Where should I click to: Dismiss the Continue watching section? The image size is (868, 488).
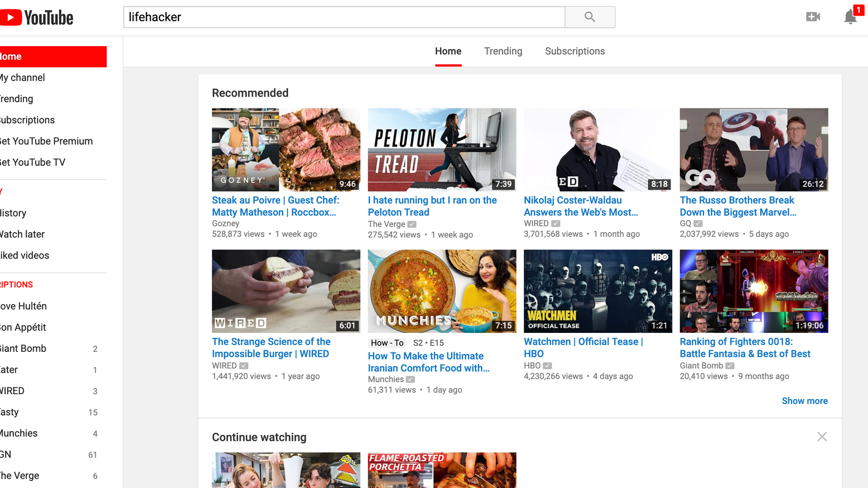click(822, 436)
